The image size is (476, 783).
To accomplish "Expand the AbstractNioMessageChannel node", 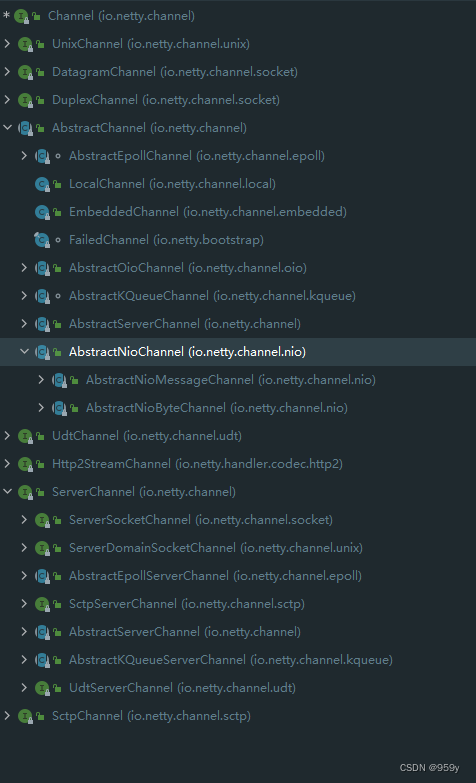I will pyautogui.click(x=41, y=380).
